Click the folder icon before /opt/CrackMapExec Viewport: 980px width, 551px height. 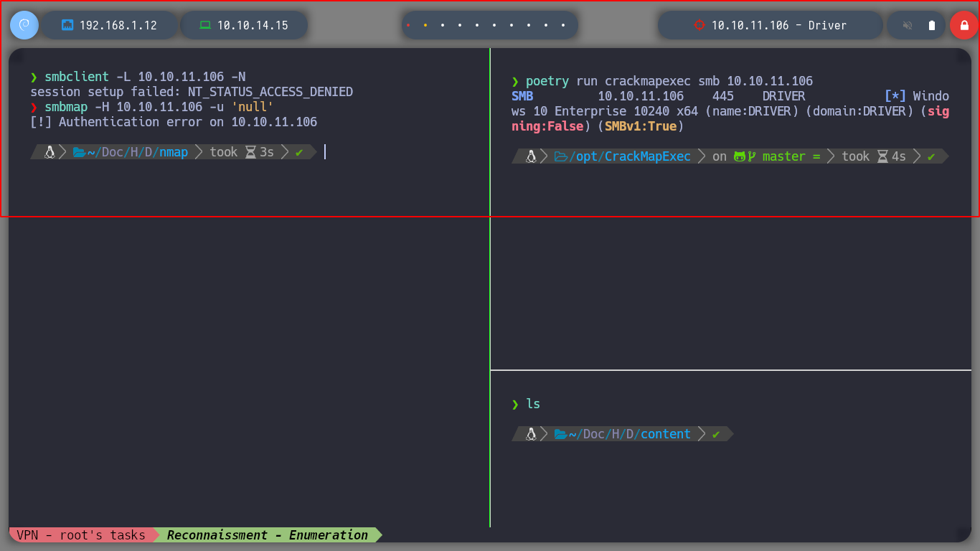[561, 156]
